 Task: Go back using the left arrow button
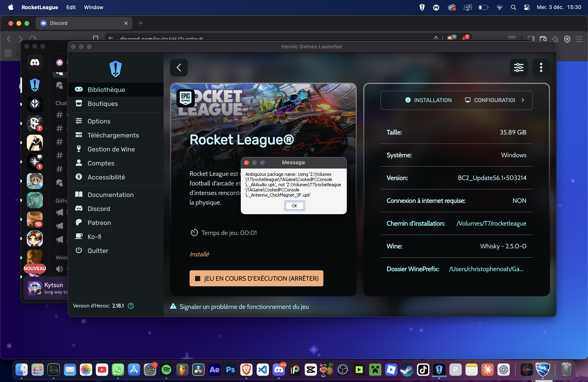point(179,67)
